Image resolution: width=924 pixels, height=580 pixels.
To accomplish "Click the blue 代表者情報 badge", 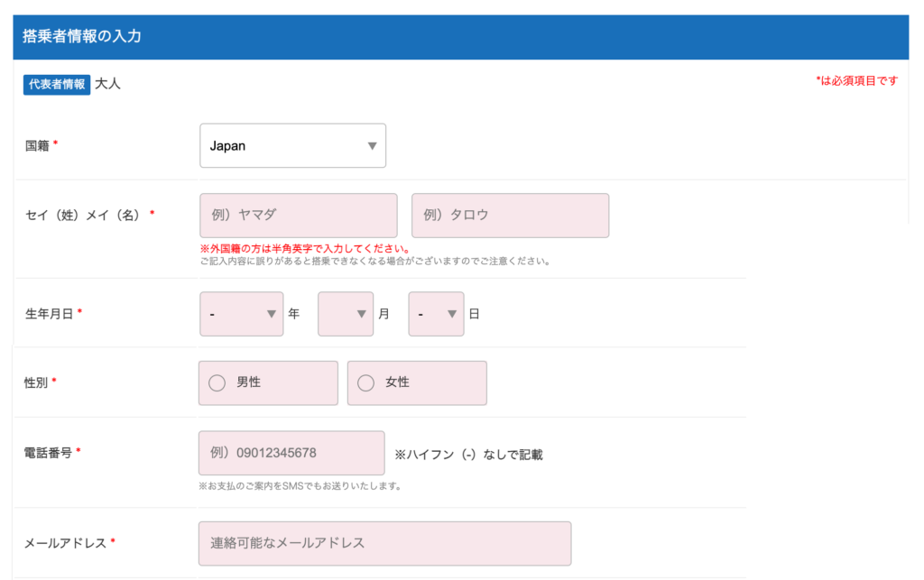I will tap(57, 84).
